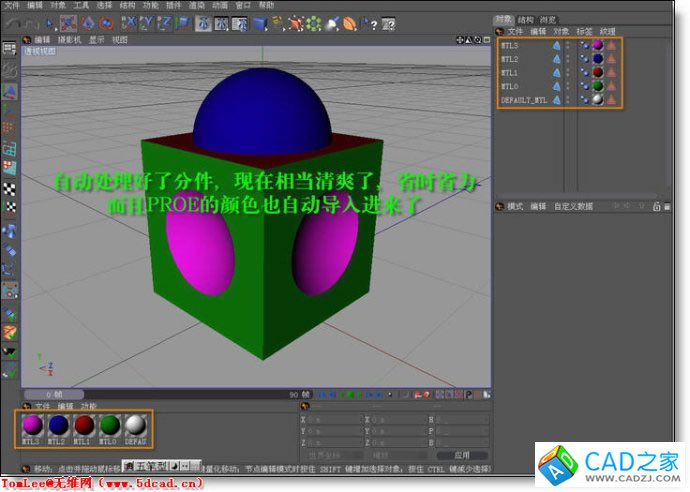Toggle visibility dots for DEFAULT_MTL object
This screenshot has height=492, width=690.
point(570,100)
